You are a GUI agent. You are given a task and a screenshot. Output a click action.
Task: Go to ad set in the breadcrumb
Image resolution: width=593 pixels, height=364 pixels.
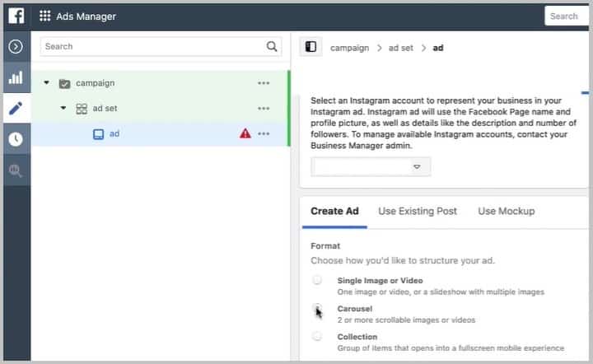(400, 48)
